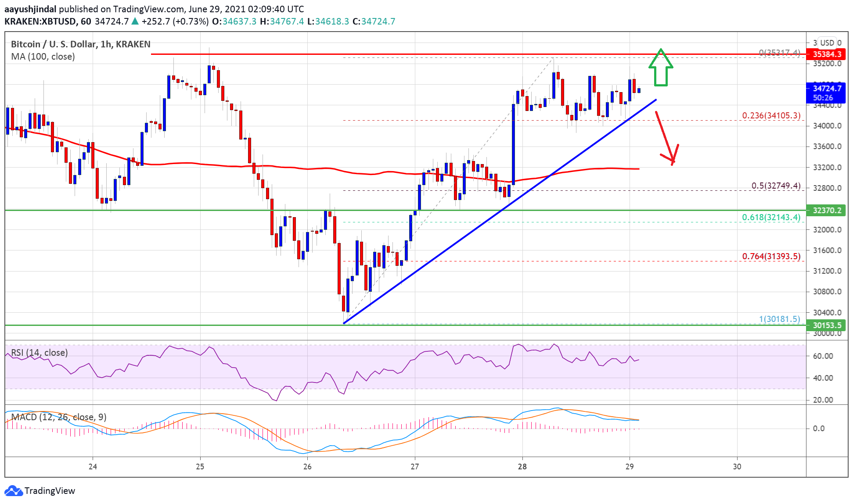Click the MA (100, close) indicator label
This screenshot has width=853, height=504.
click(43, 57)
